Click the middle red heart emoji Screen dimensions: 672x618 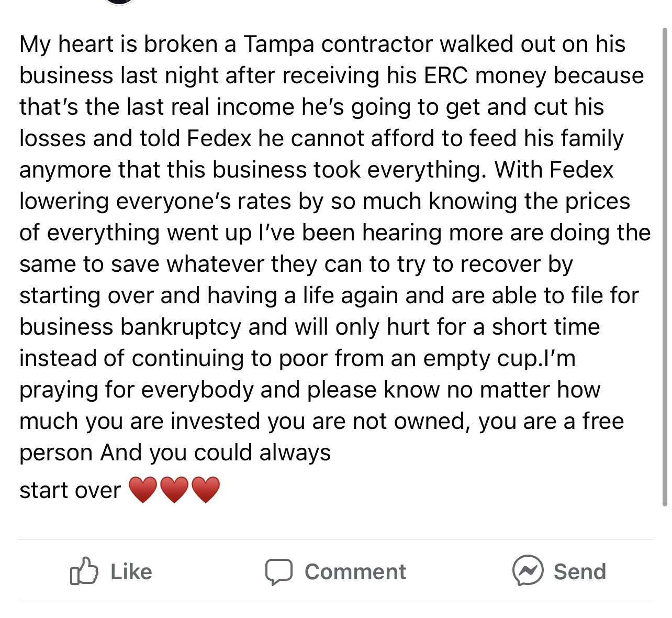tap(174, 490)
